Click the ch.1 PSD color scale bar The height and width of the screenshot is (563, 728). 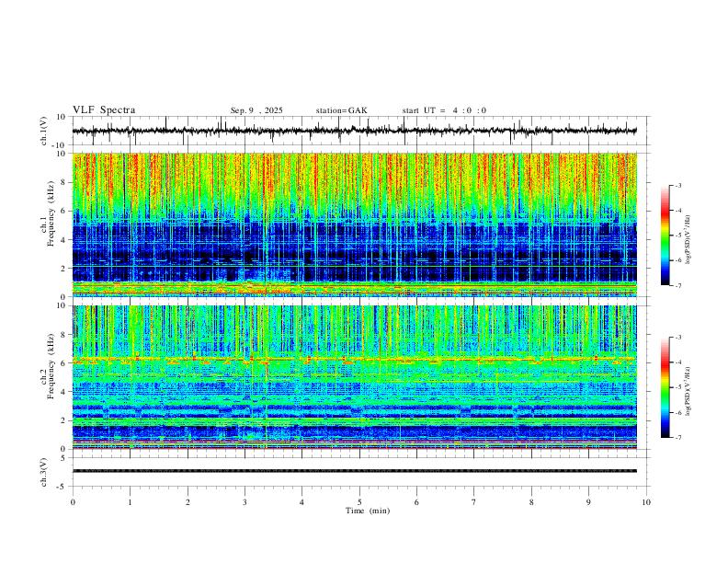coord(665,236)
